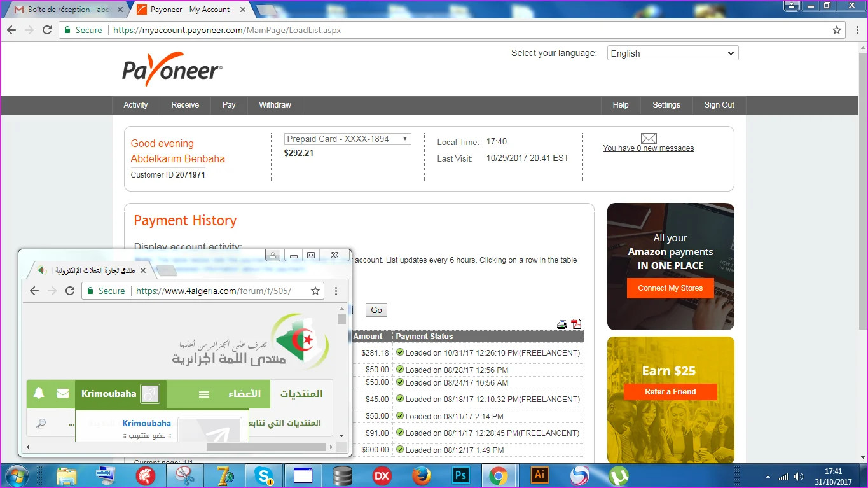Open forum private messages envelope icon
Viewport: 868px width, 488px height.
coord(63,394)
